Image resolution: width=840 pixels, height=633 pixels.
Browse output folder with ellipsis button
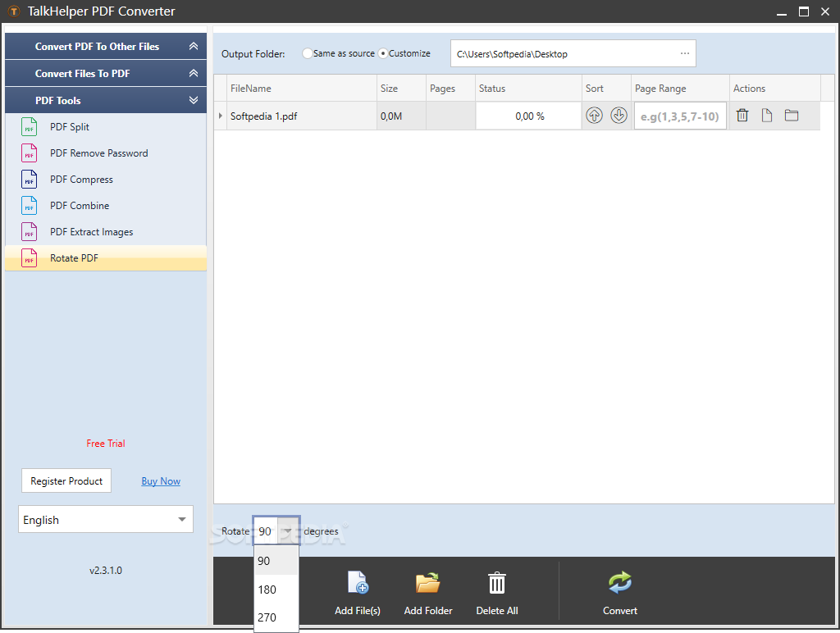coord(685,53)
